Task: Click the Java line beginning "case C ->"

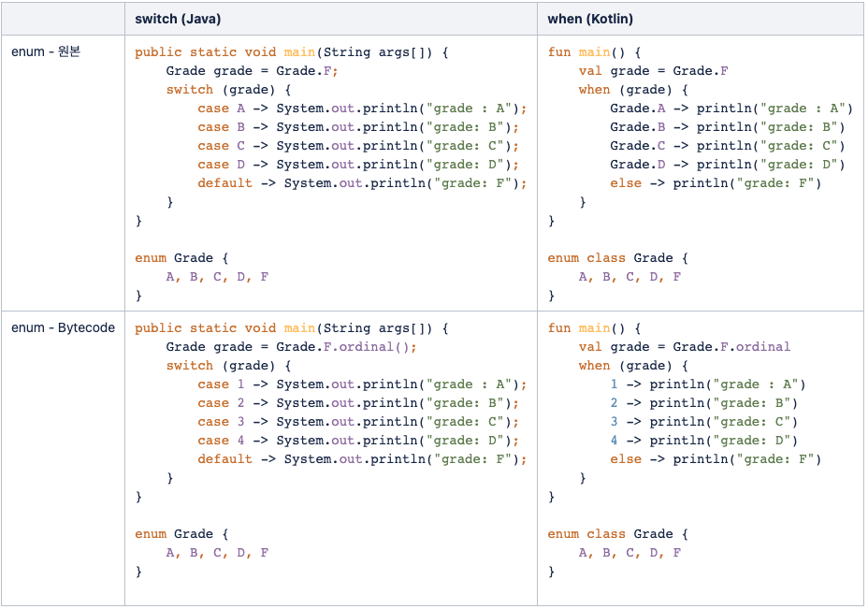Action: pos(358,146)
